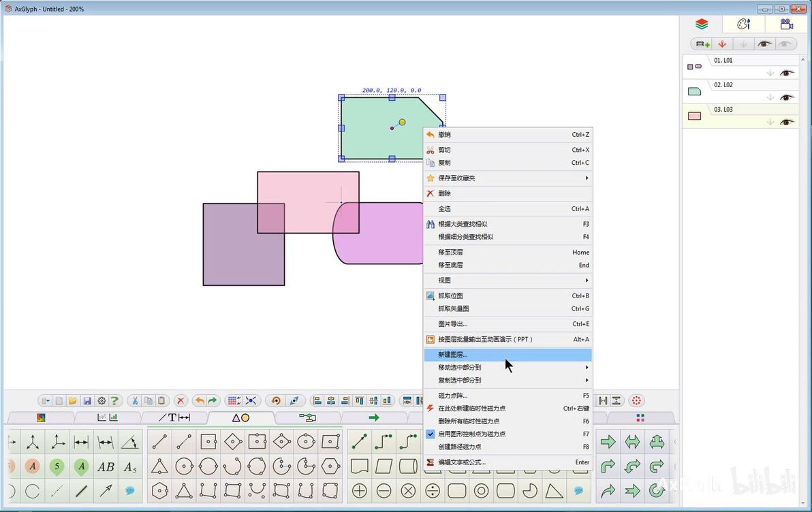Screen dimensions: 812x512
Task: Click the green redo arrow icon
Action: coord(213,401)
